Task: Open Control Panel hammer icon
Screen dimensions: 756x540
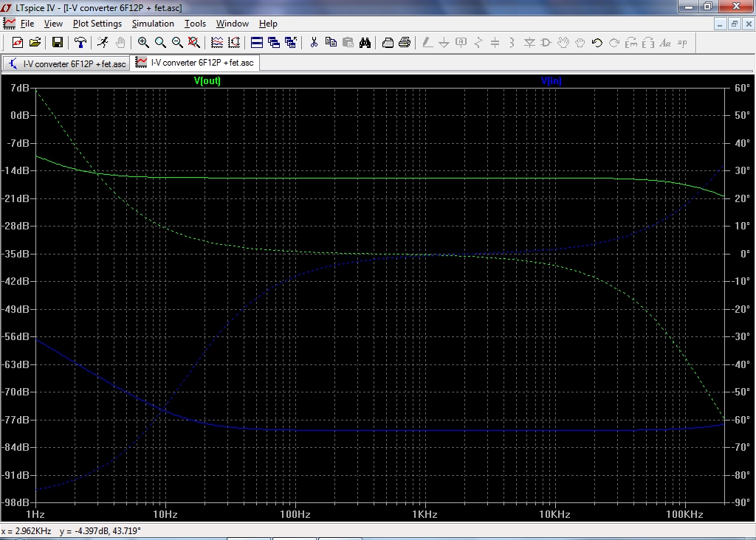Action: 80,43
